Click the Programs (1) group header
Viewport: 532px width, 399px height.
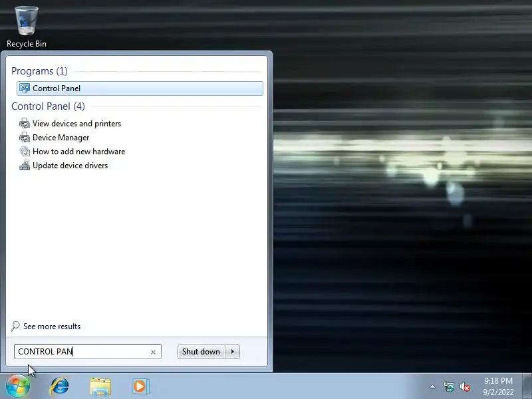[39, 71]
